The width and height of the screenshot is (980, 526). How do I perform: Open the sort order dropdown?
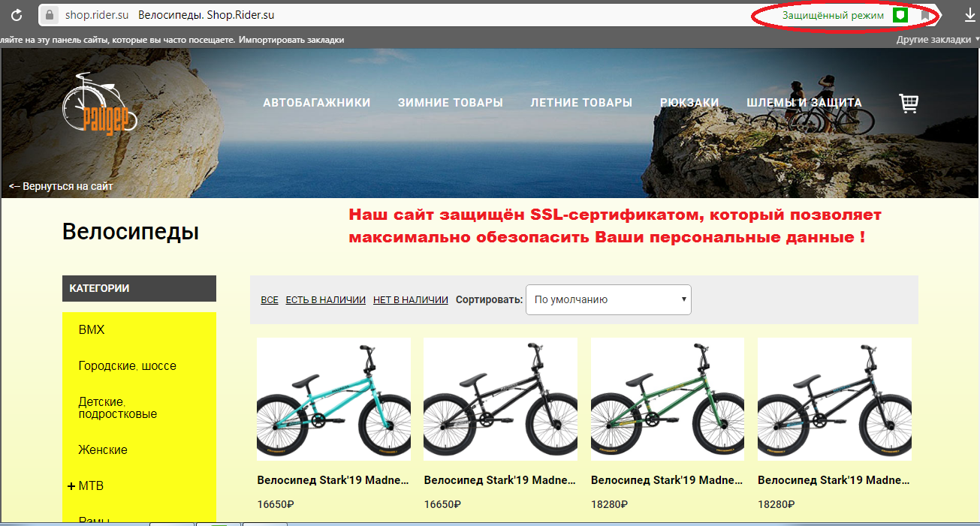608,299
